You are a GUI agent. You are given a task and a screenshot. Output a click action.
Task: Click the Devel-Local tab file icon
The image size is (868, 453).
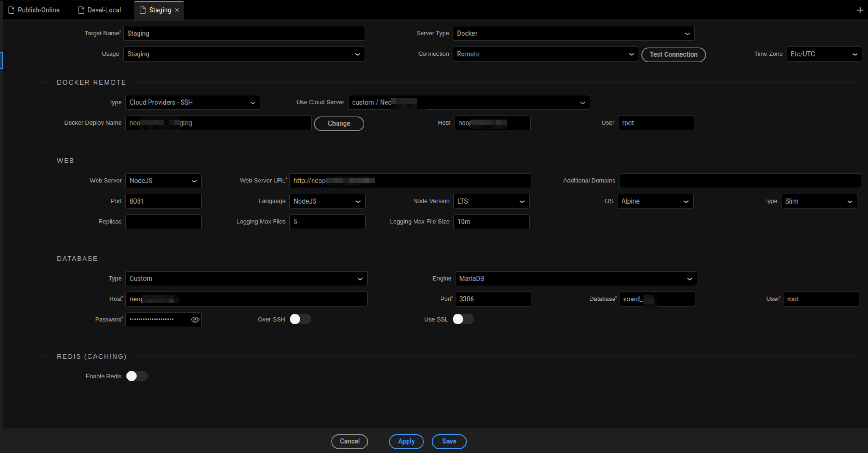tap(81, 11)
